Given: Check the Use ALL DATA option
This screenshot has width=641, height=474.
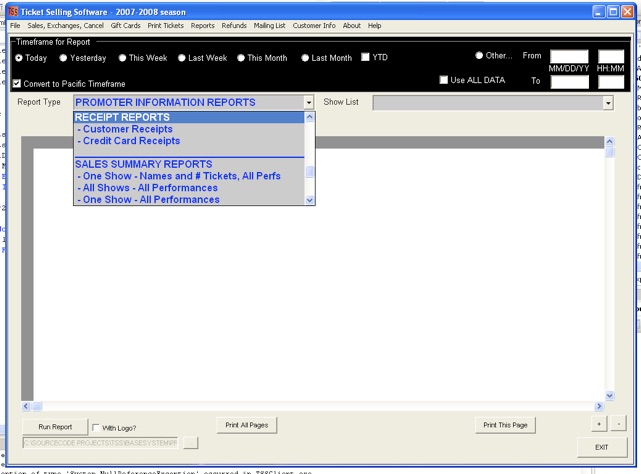Looking at the screenshot, I should click(444, 80).
